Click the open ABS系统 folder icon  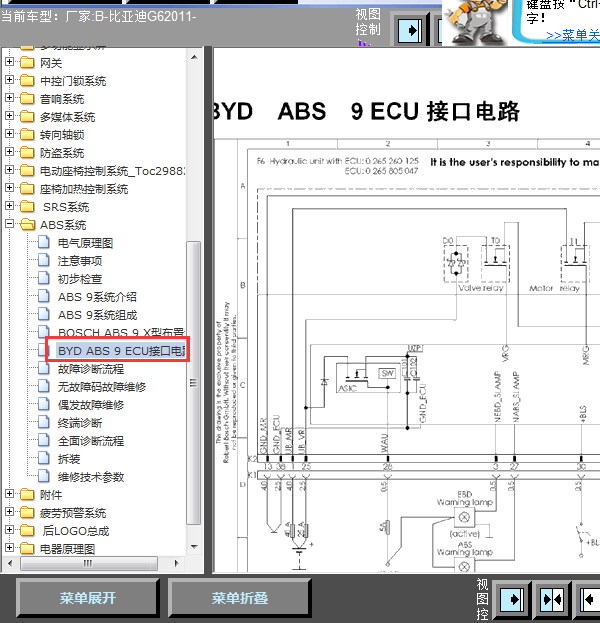pyautogui.click(x=27, y=224)
